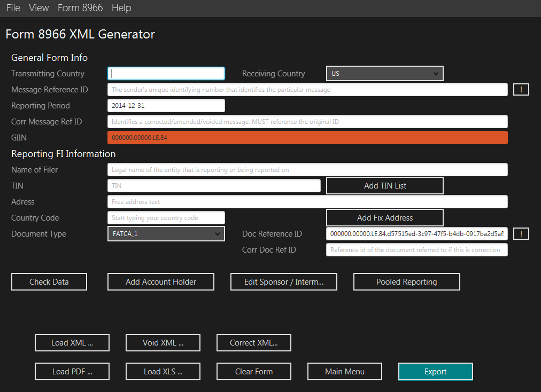This screenshot has height=392, width=541.
Task: Click the Corr Doc Ref ID field
Action: [417, 249]
